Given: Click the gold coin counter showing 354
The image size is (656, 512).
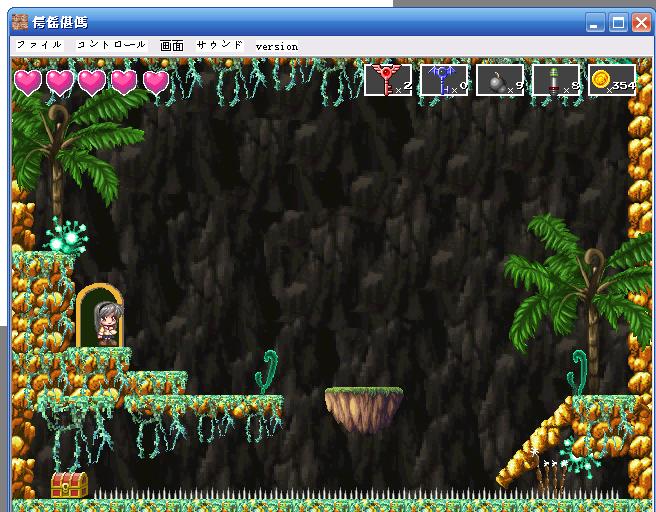Looking at the screenshot, I should pos(612,80).
